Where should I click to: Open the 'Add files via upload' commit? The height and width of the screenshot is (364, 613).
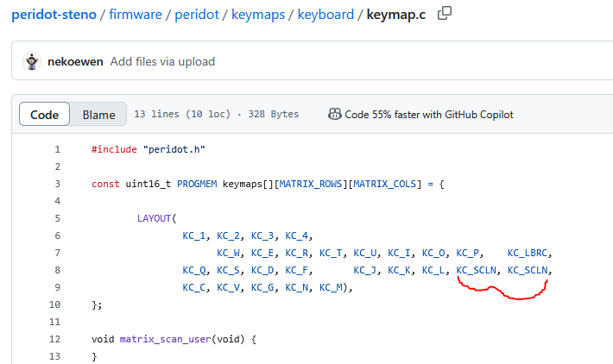point(162,61)
